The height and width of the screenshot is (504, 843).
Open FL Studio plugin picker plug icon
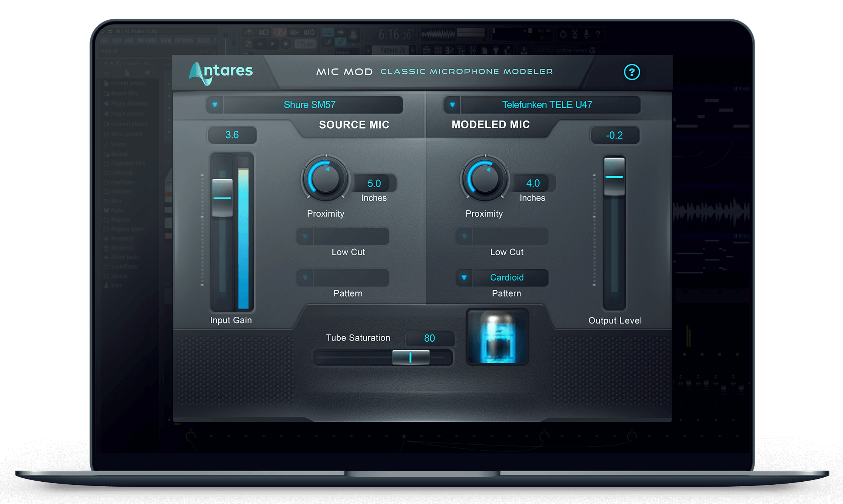click(496, 50)
